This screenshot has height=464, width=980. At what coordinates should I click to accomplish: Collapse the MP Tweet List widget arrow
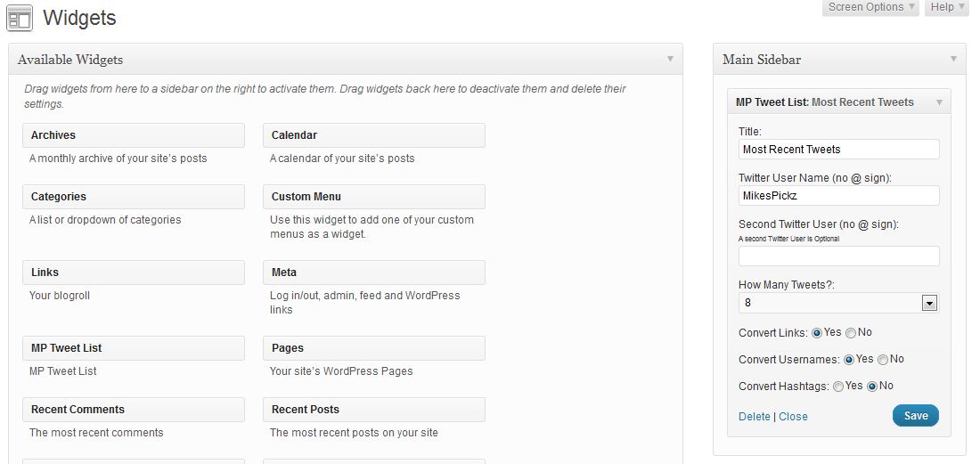(x=939, y=102)
